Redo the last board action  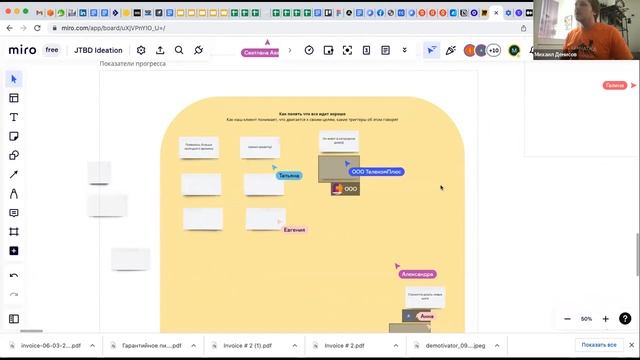pos(14,295)
